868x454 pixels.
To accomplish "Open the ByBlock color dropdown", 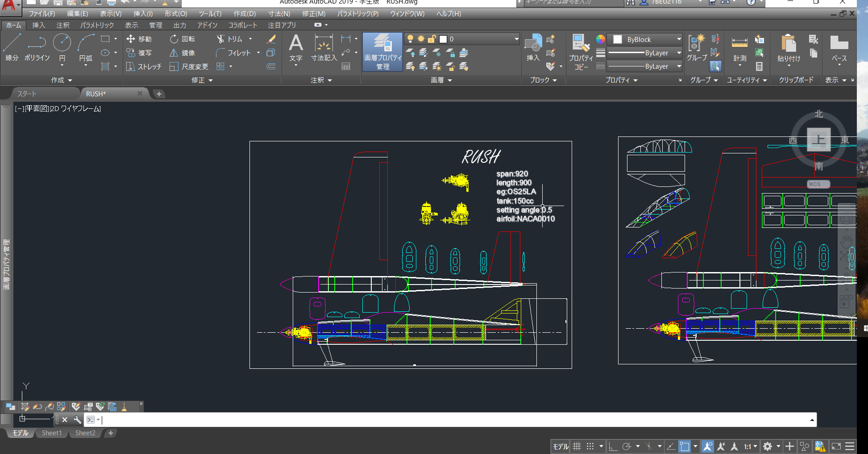I will pos(679,39).
